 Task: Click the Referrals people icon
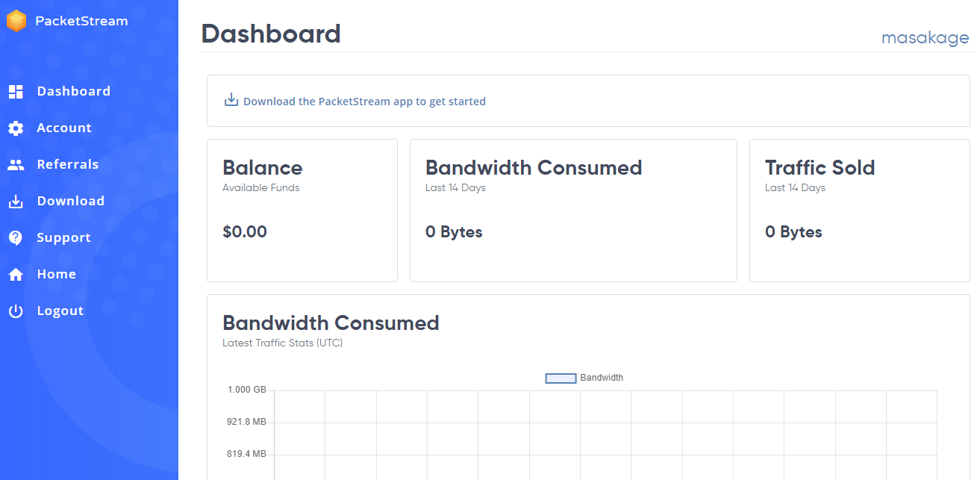[16, 165]
